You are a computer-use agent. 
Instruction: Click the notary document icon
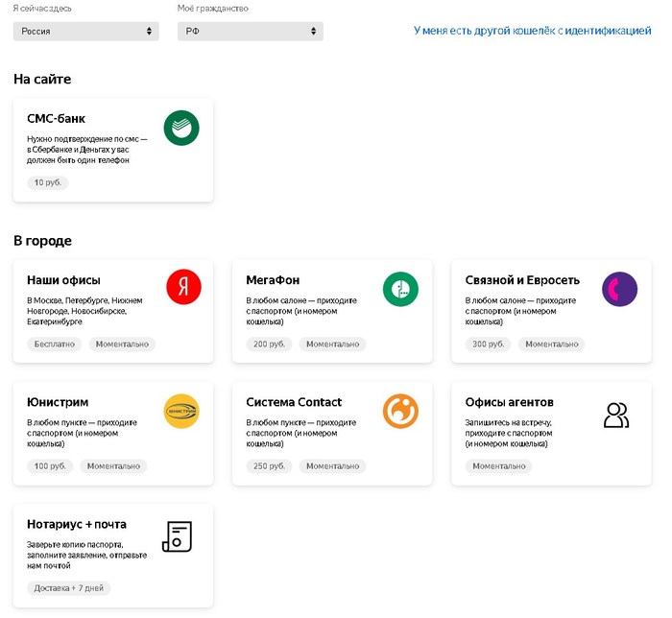[x=178, y=536]
